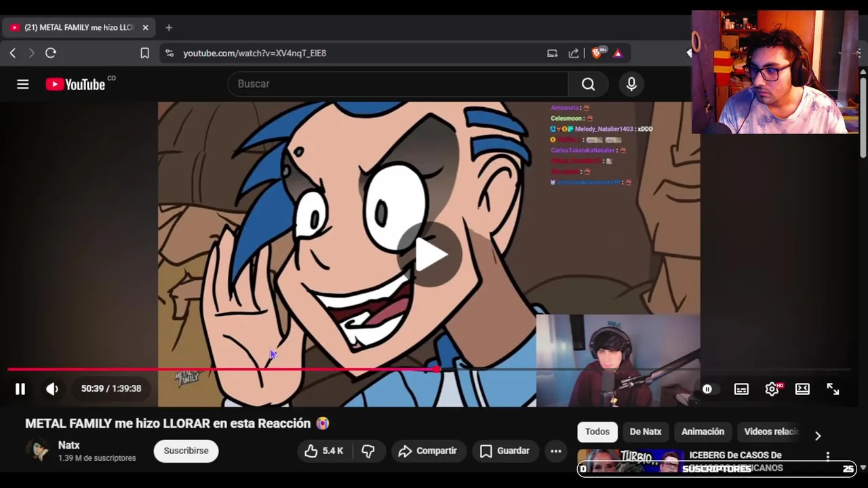
Task: Switch to theater mode
Action: pyautogui.click(x=802, y=389)
